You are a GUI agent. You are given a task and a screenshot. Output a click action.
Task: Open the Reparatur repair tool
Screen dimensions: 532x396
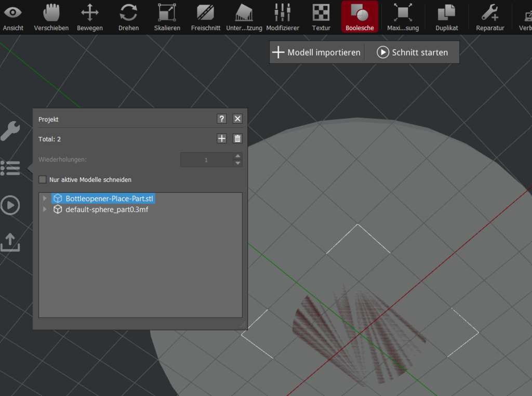[x=490, y=17]
